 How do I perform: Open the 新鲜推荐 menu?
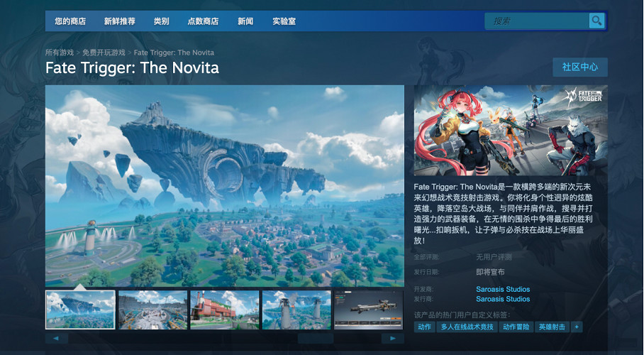120,21
